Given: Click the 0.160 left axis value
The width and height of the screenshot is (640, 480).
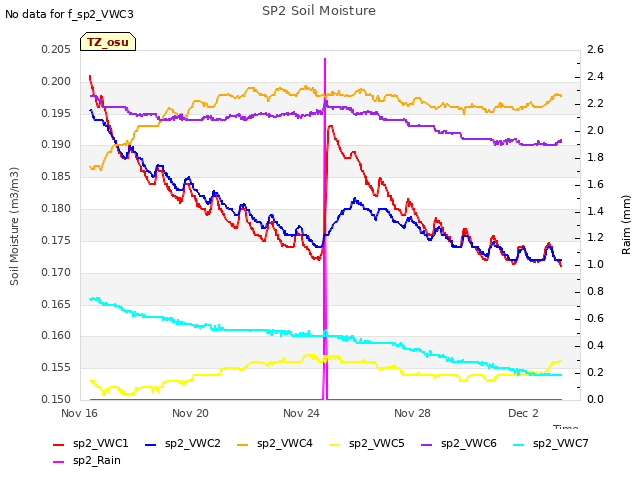Looking at the screenshot, I should coord(56,336).
